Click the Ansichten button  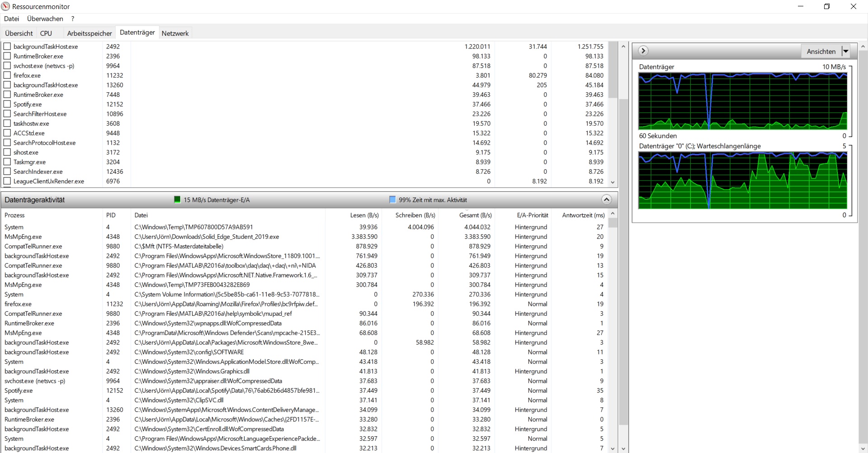(821, 51)
